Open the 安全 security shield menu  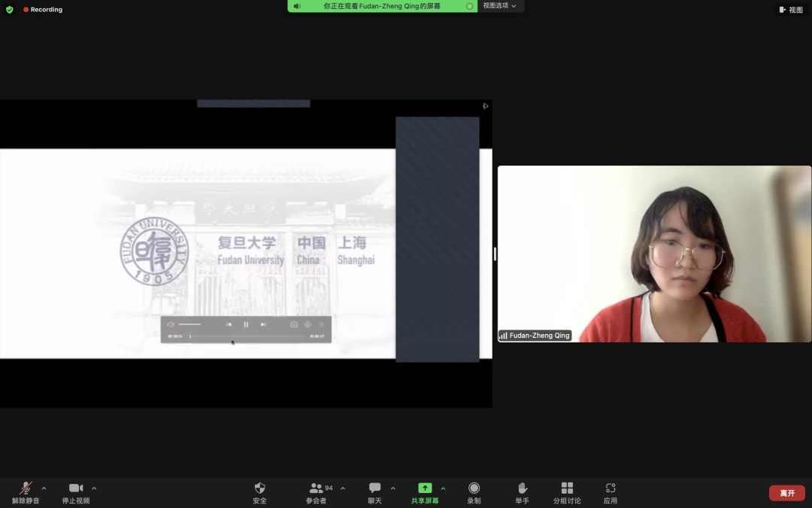[259, 492]
